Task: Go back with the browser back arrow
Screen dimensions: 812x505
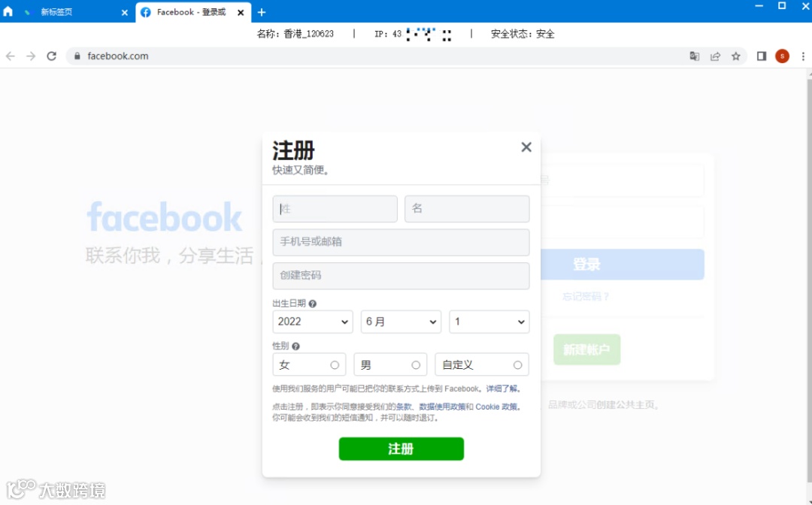Action: point(11,56)
